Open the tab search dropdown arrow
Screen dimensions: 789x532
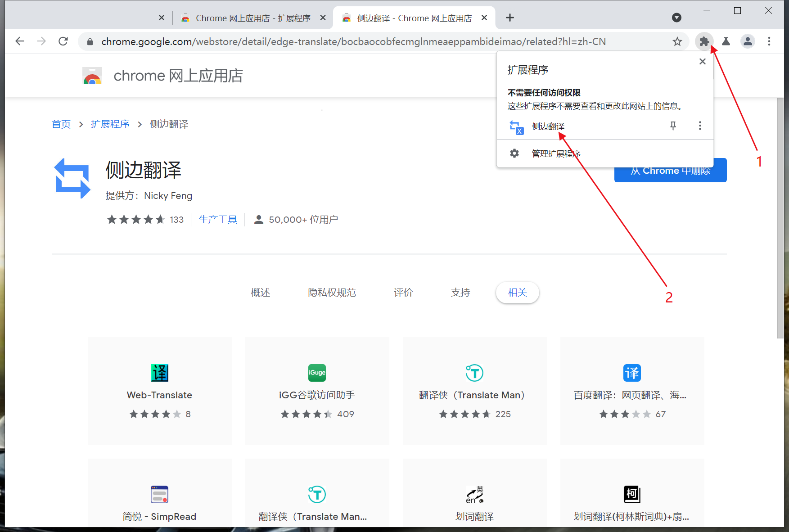point(676,18)
